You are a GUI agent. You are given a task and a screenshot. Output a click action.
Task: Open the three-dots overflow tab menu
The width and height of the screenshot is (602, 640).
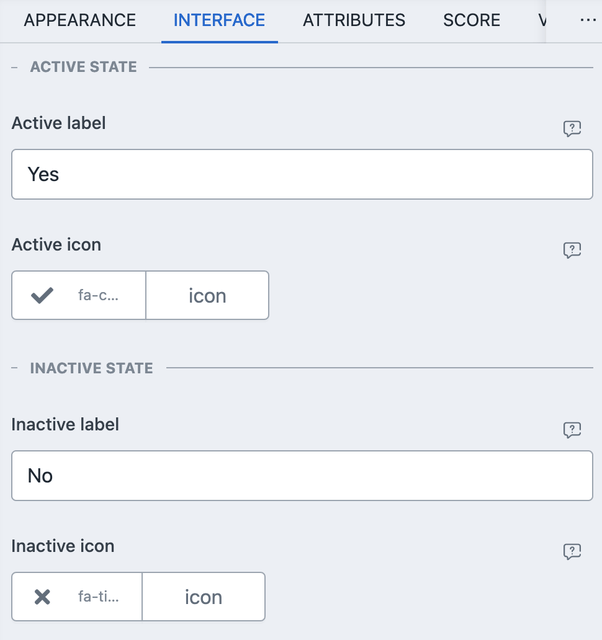(587, 20)
